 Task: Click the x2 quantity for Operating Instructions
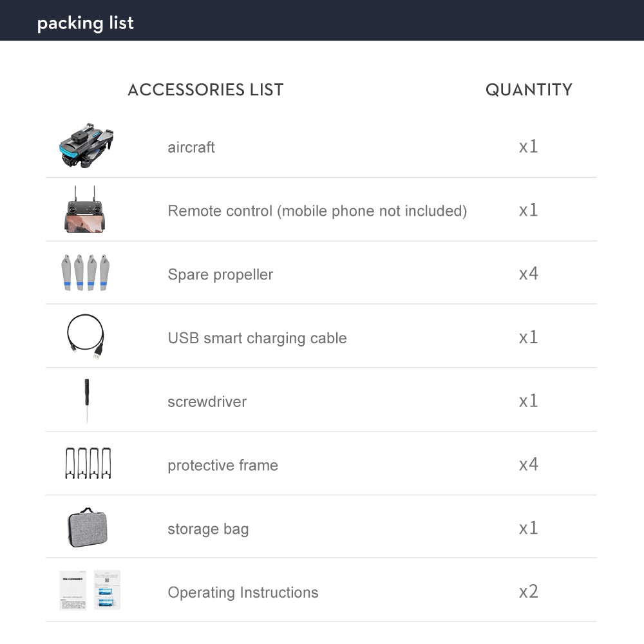point(529,591)
